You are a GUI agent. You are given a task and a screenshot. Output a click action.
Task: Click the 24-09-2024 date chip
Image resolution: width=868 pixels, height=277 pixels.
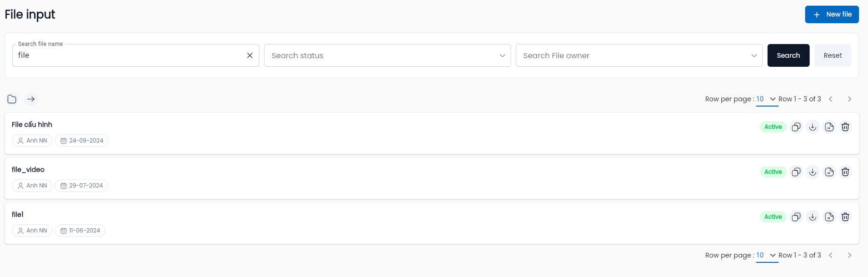tap(81, 141)
